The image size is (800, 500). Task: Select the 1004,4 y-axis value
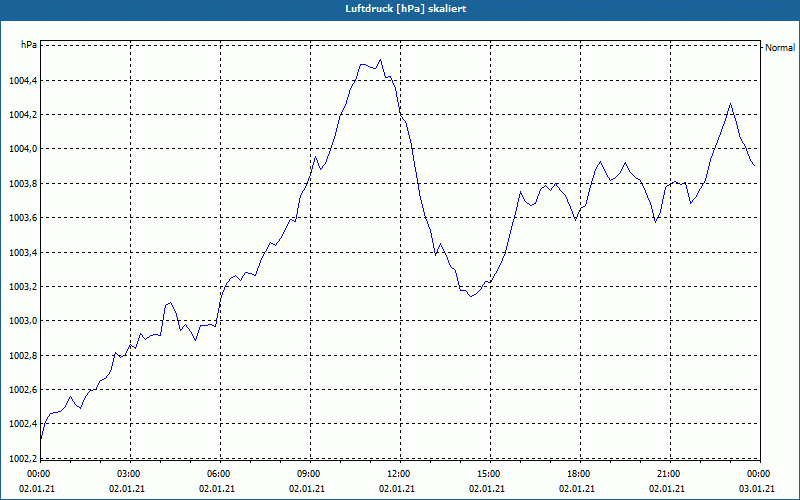pyautogui.click(x=22, y=80)
